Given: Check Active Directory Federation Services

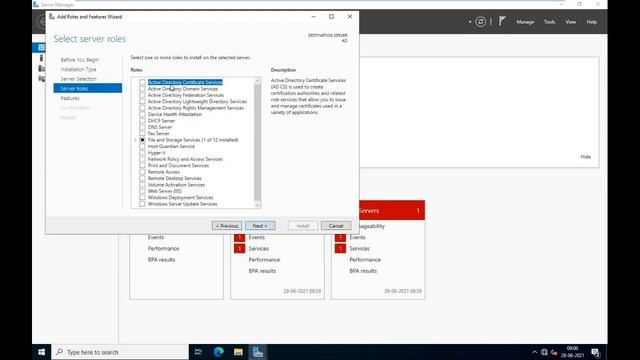Looking at the screenshot, I should tap(142, 95).
